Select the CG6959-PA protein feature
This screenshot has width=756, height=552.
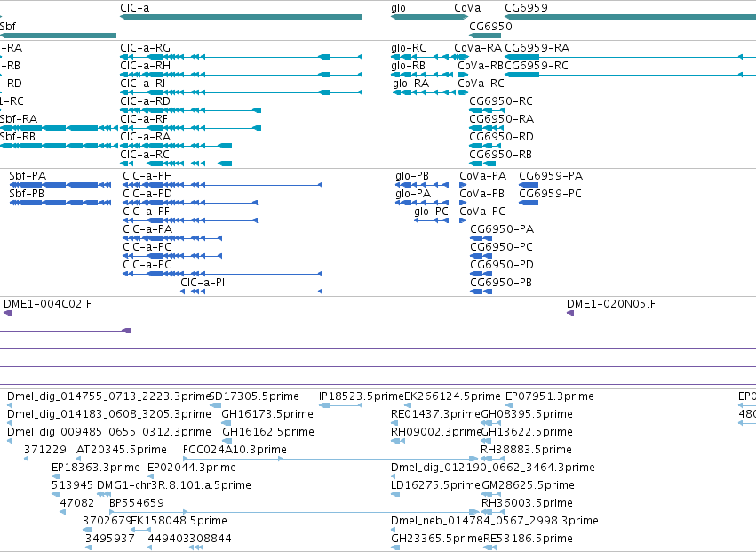click(x=529, y=185)
